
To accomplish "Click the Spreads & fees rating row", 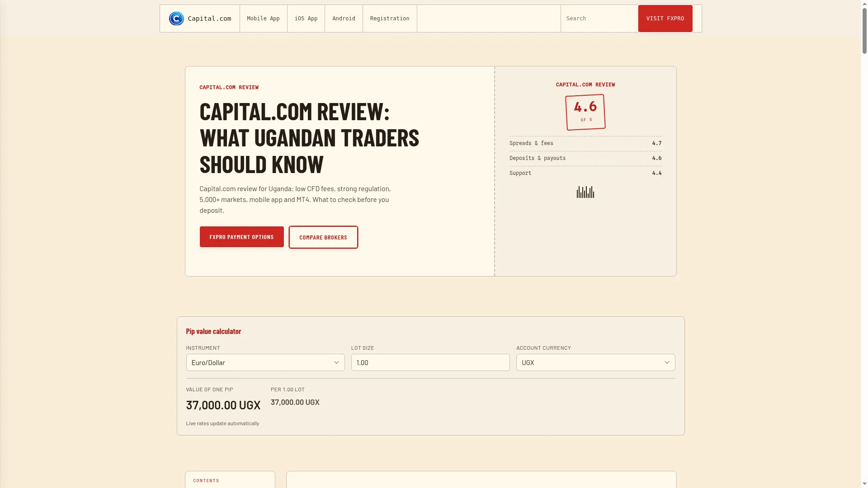I will [585, 143].
